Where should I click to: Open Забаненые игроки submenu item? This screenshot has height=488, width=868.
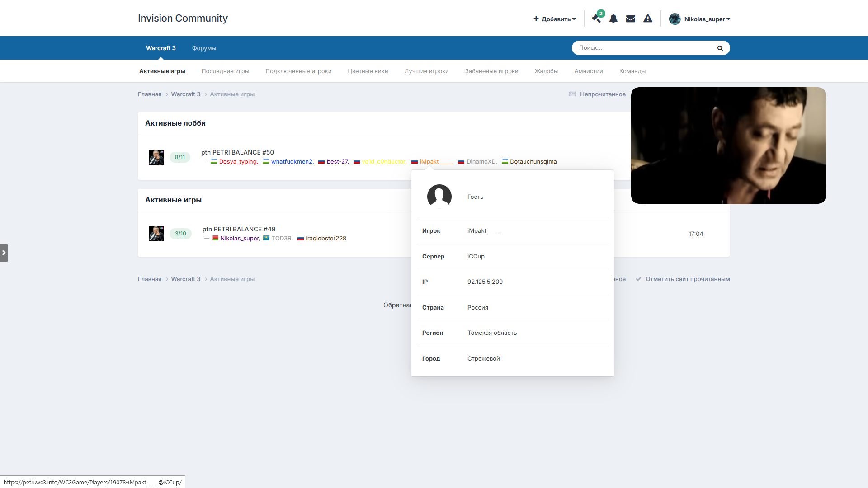tap(492, 71)
